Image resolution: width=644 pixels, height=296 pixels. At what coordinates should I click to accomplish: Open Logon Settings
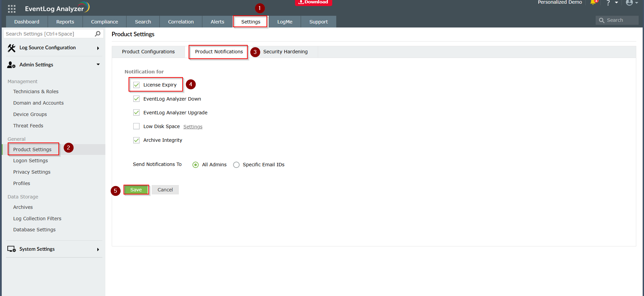[x=31, y=161]
